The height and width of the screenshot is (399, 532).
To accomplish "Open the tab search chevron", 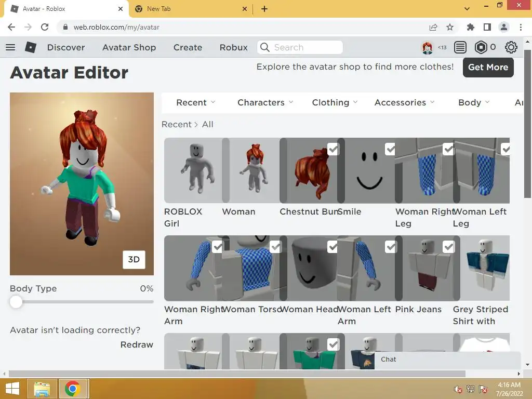I will tap(467, 9).
